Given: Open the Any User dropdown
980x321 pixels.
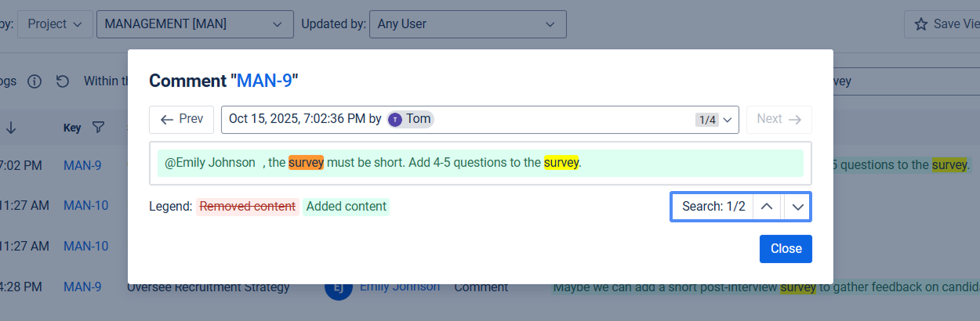Looking at the screenshot, I should point(467,24).
